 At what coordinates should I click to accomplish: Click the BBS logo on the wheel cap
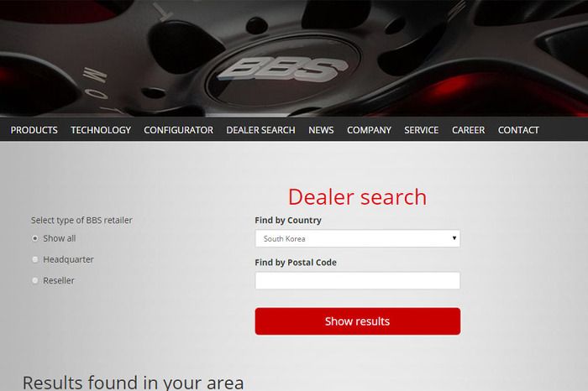pos(282,70)
